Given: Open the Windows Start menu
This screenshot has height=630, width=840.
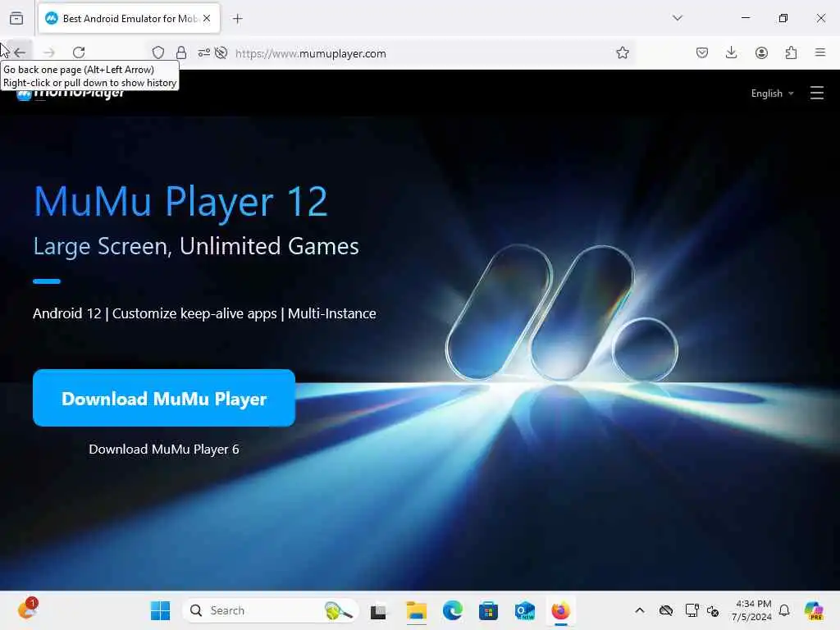Looking at the screenshot, I should [x=160, y=610].
